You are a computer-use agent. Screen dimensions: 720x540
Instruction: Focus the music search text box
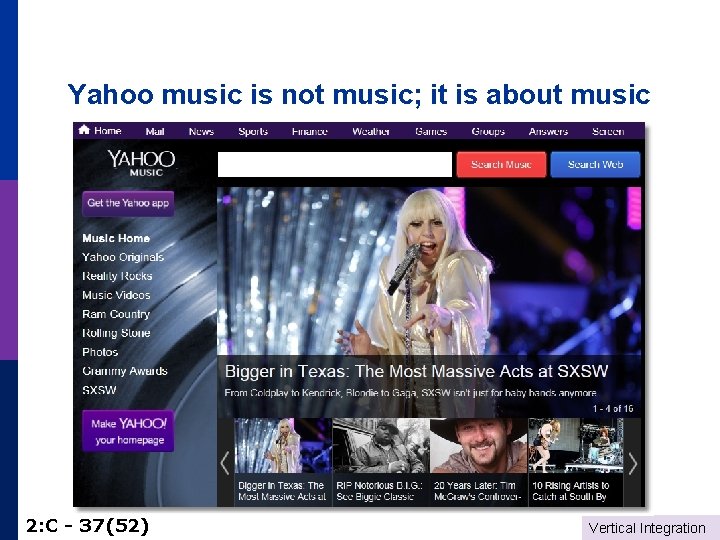click(x=335, y=164)
